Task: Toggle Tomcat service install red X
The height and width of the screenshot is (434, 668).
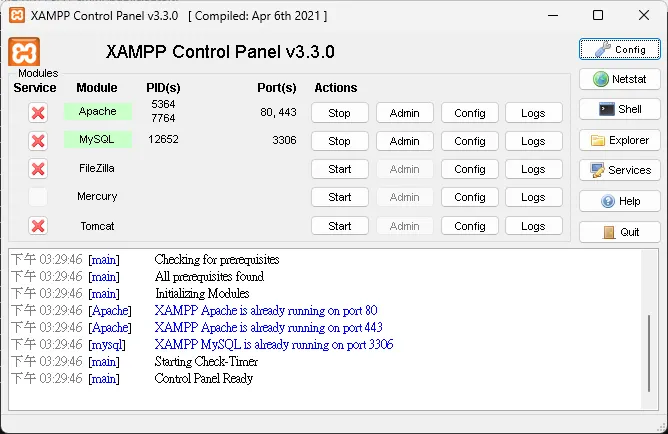Action: pyautogui.click(x=38, y=226)
